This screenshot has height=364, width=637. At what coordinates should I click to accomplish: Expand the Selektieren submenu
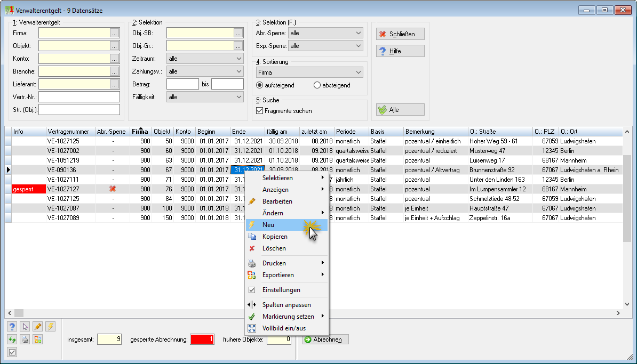coord(287,178)
